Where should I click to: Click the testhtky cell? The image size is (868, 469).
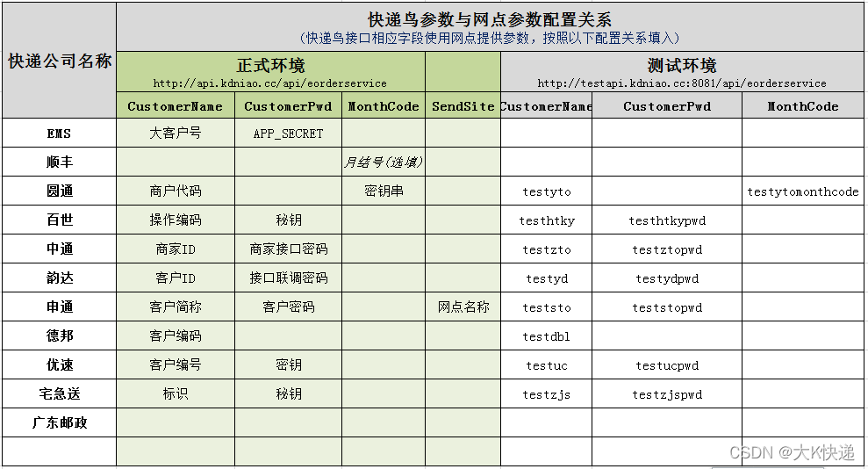547,220
